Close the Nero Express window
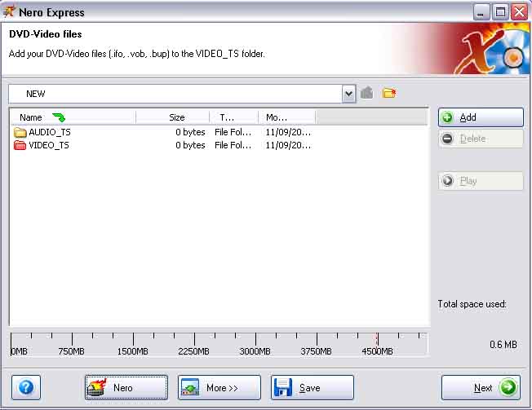532x410 pixels. (x=520, y=12)
